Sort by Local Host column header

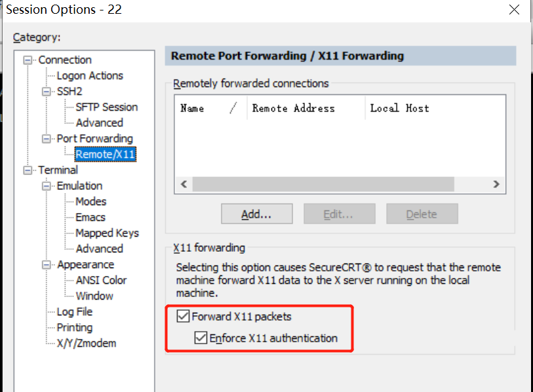pyautogui.click(x=399, y=109)
